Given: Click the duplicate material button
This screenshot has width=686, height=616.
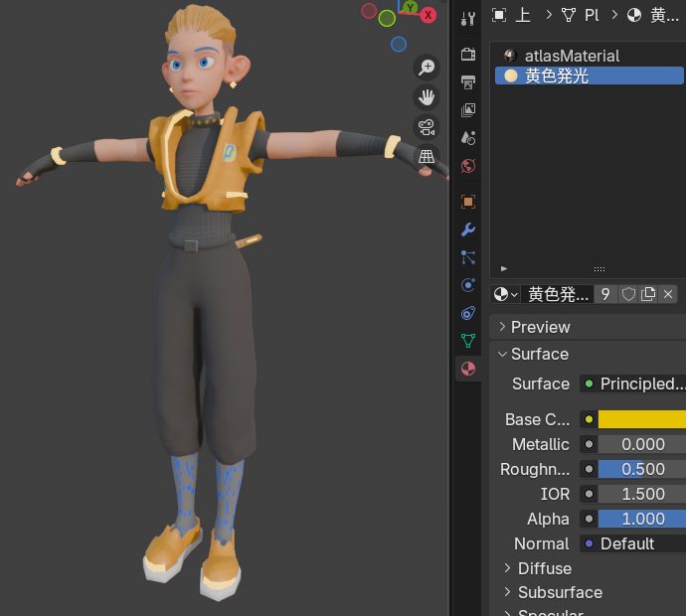Looking at the screenshot, I should coord(648,294).
